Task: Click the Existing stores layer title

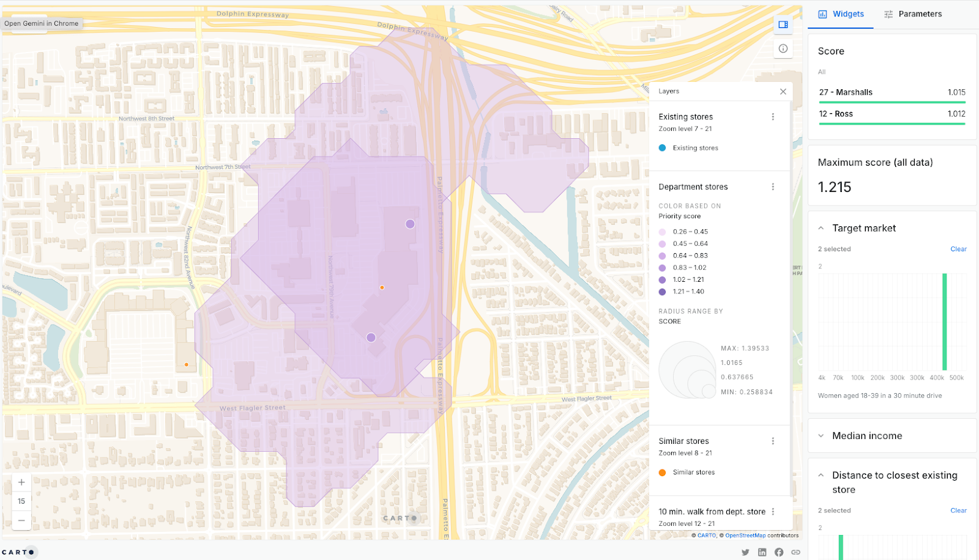Action: [686, 117]
